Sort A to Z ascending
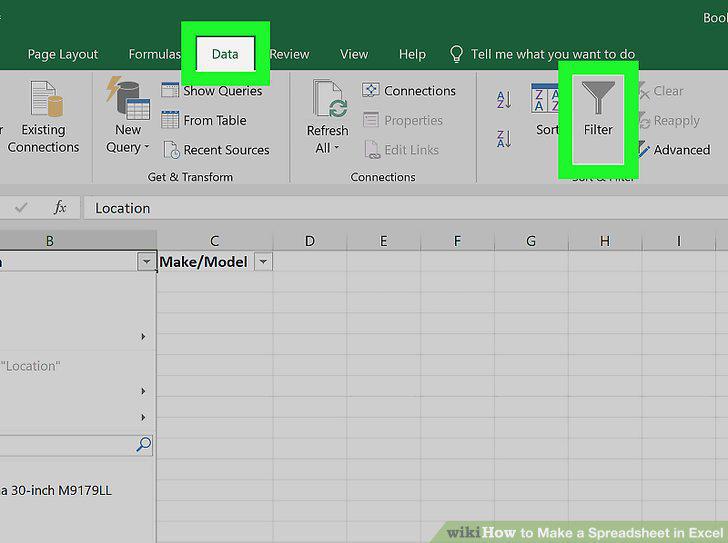 pyautogui.click(x=504, y=100)
